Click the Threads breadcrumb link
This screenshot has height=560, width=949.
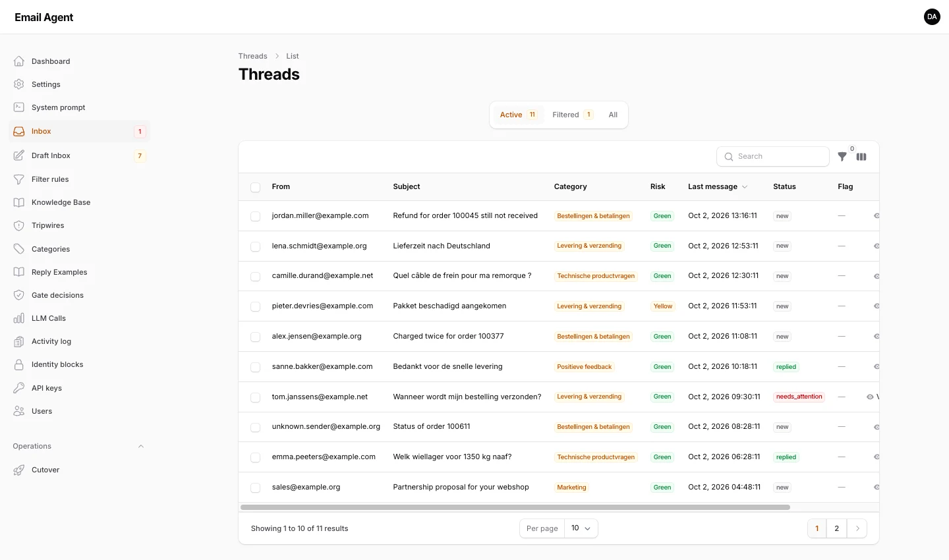(253, 56)
